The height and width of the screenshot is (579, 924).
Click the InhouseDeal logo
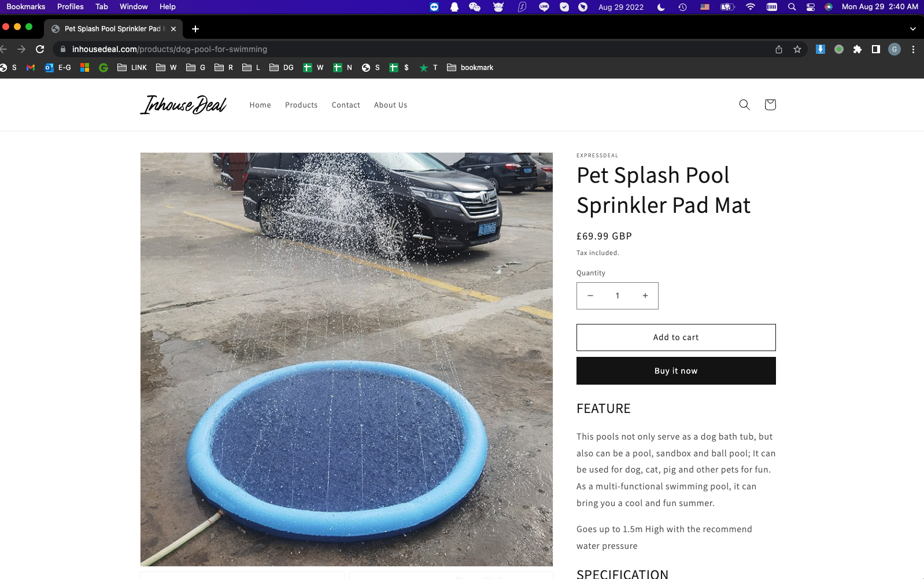tap(183, 105)
